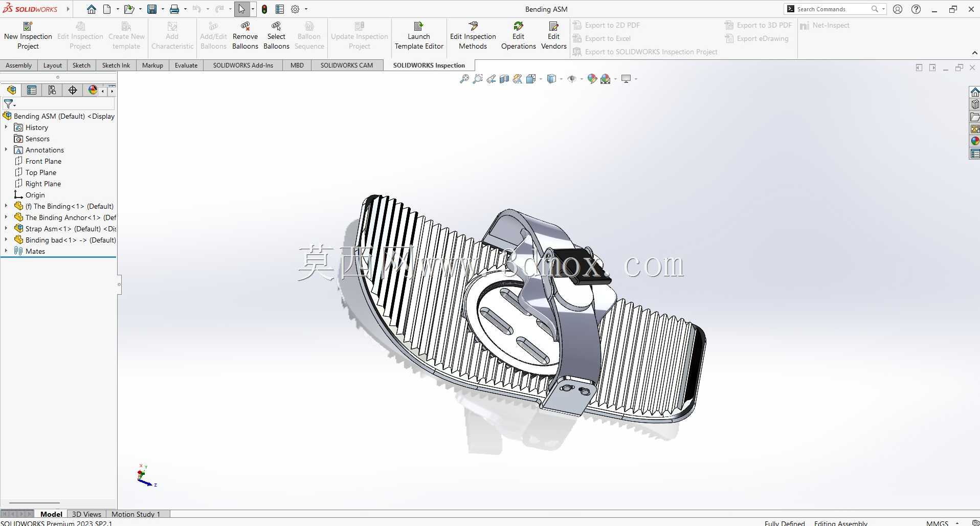
Task: Open Edit Vendors tool
Action: 553,36
